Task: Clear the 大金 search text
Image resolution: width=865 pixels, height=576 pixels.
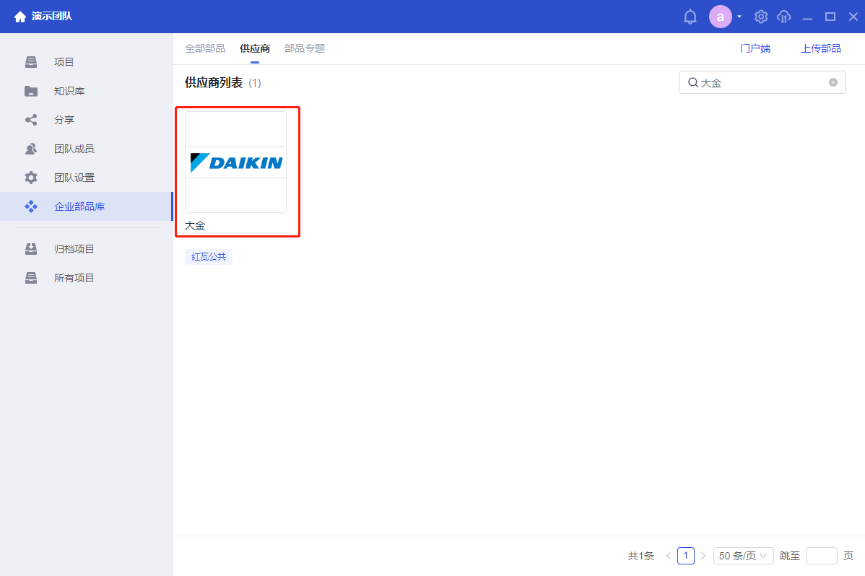Action: pos(833,82)
